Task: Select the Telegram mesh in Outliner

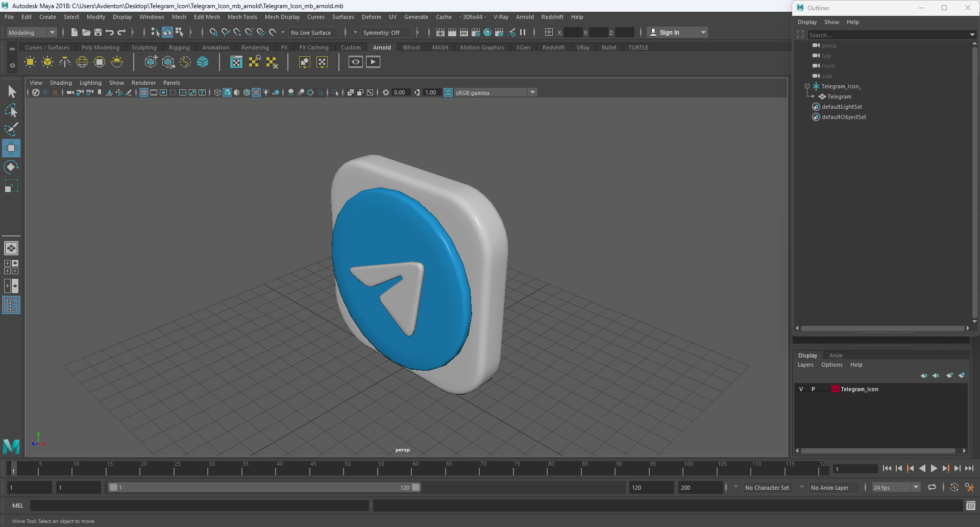Action: 839,97
